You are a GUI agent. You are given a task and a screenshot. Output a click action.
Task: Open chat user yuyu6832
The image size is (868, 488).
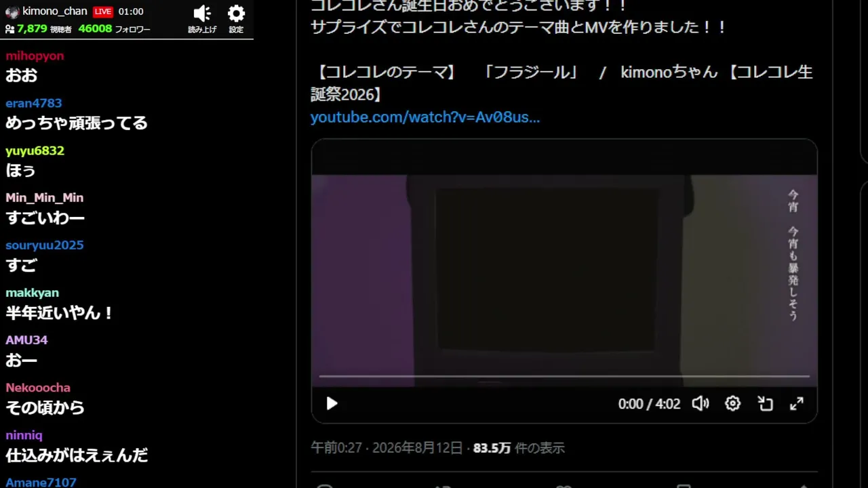tap(35, 150)
